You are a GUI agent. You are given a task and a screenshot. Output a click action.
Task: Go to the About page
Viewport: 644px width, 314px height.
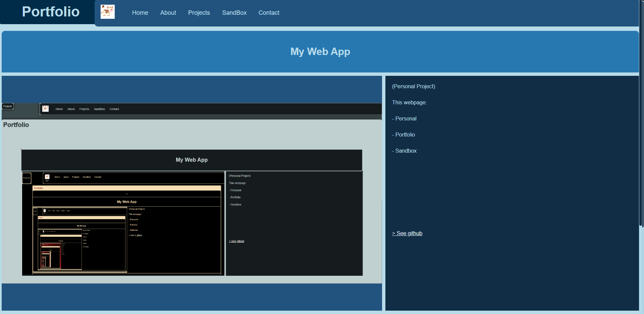point(168,13)
